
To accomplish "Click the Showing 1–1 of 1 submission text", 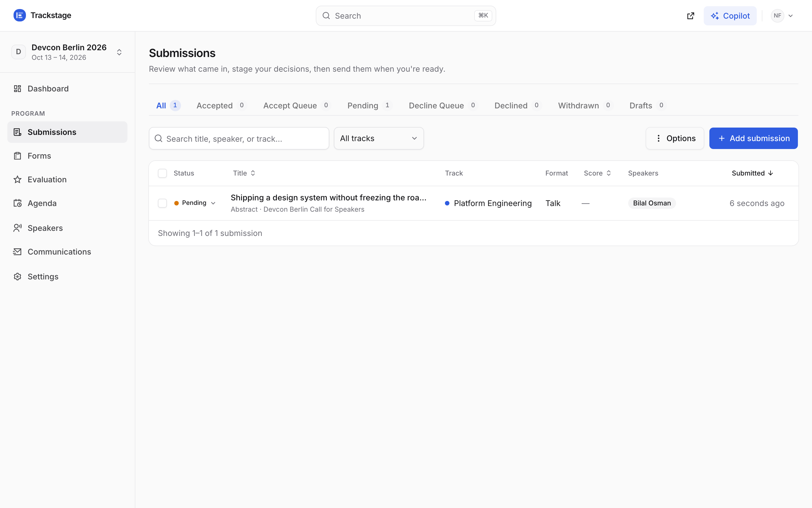I will (210, 233).
